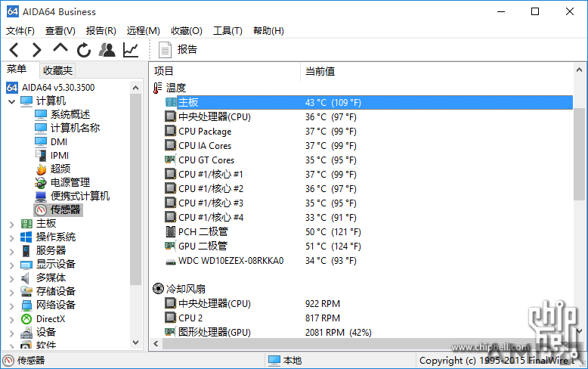Viewport: 588px width, 369px height.
Task: Select 系统概述 in the tree
Action: pos(70,115)
